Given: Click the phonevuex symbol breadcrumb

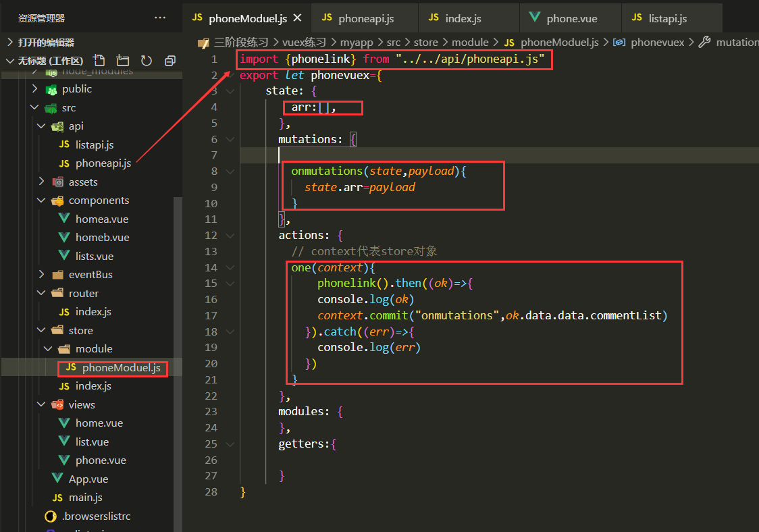Looking at the screenshot, I should click(657, 43).
